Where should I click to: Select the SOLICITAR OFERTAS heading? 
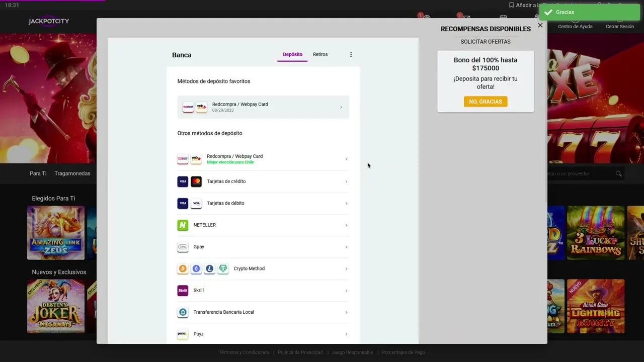[486, 42]
